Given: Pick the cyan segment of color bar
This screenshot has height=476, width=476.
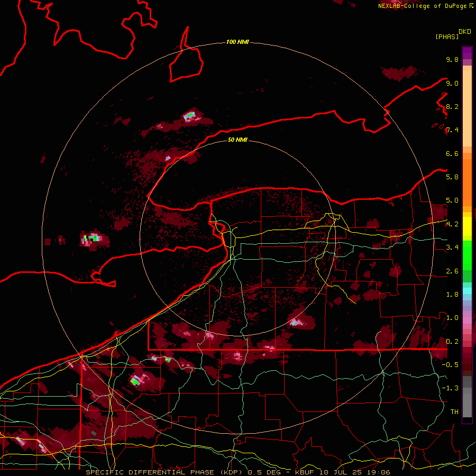Looking at the screenshot, I should tap(467, 290).
